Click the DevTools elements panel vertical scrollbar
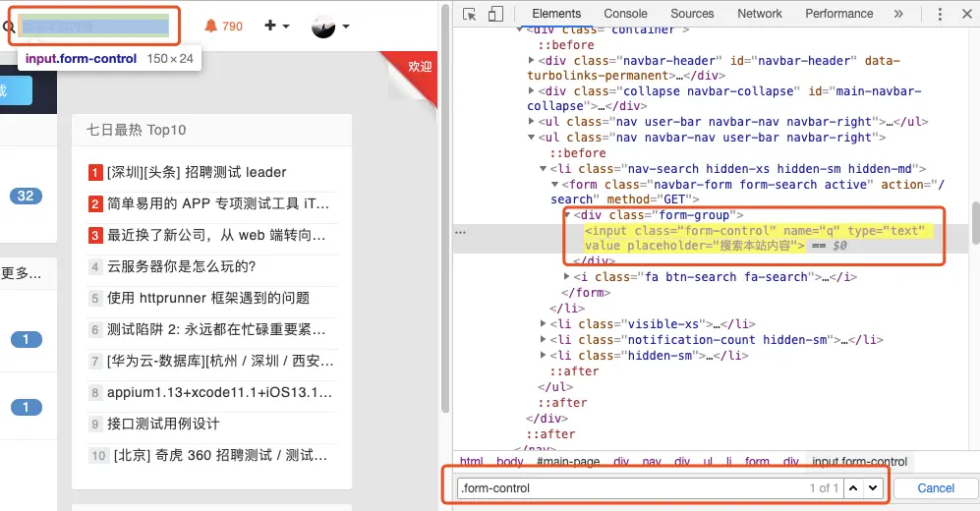980x511 pixels. coord(976,224)
